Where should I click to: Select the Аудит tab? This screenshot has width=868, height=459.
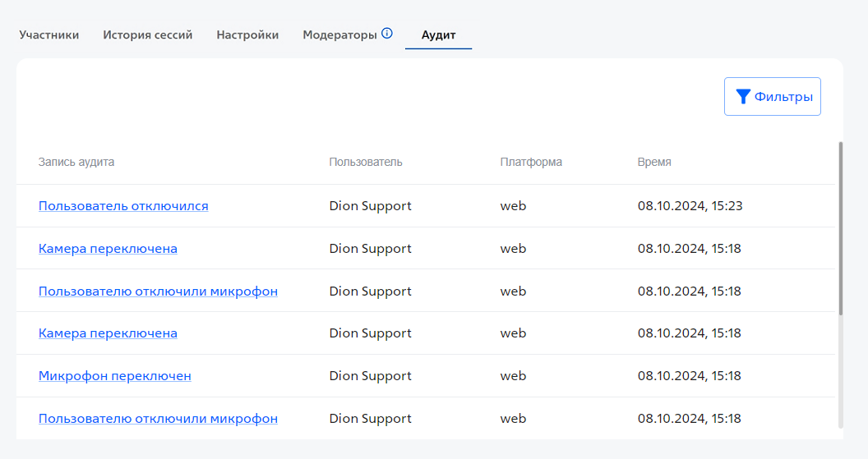438,35
